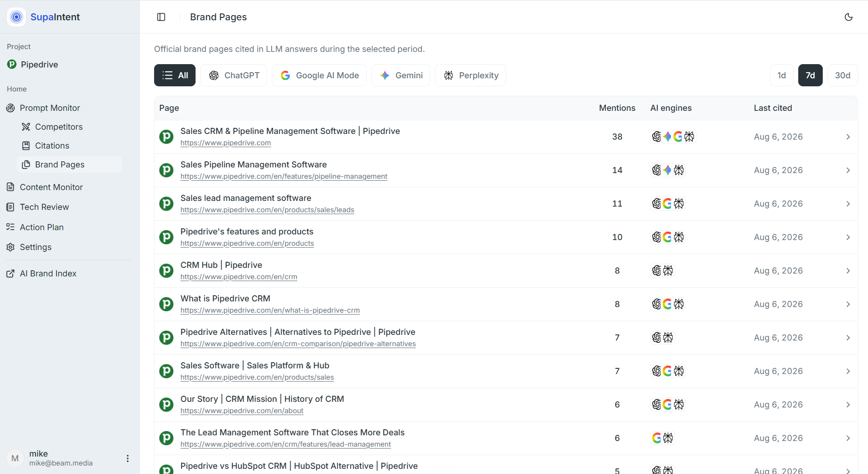Click Pipedrive vs HubSpot CRM page title
The height and width of the screenshot is (474, 868).
click(299, 466)
